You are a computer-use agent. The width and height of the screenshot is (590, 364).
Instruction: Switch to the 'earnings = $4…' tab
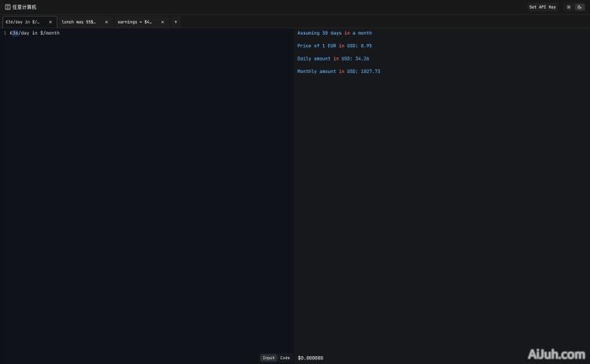coord(135,22)
